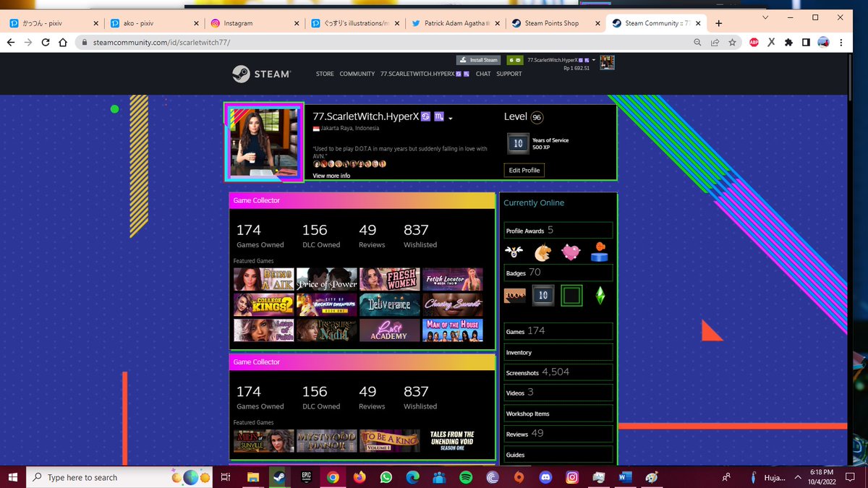Open 77.SCARLETWITCH.HYPERX header menu
This screenshot has height=488, width=868.
pos(425,74)
